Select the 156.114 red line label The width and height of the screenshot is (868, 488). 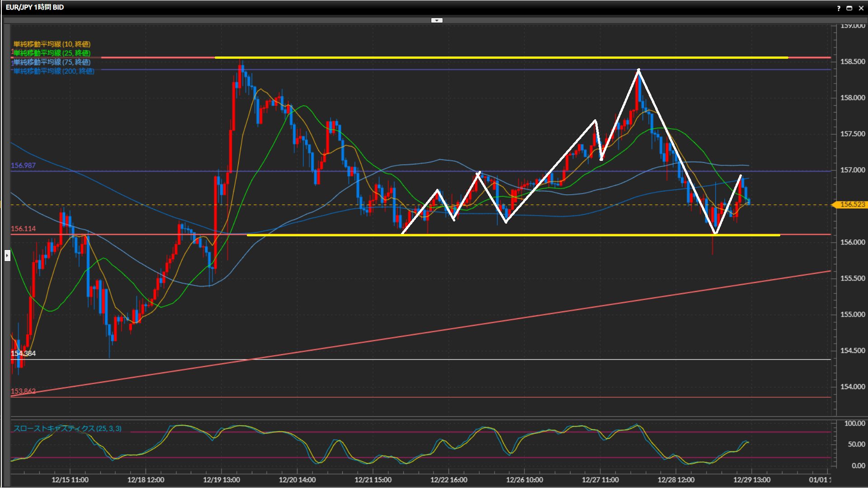click(x=23, y=229)
